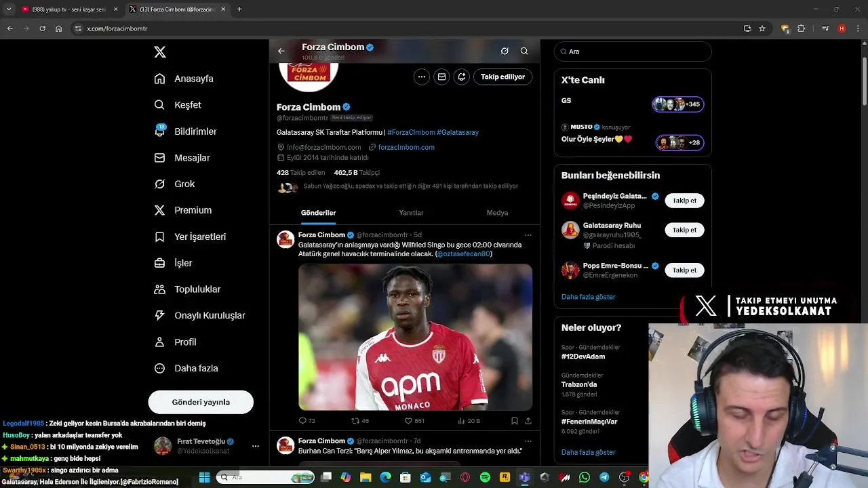
Task: Click the Ara search field on X
Action: [633, 52]
